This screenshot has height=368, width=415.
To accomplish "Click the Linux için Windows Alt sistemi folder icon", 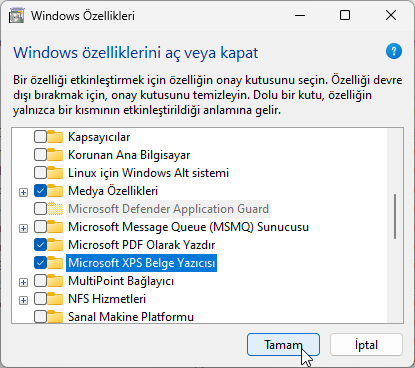I will [x=55, y=173].
